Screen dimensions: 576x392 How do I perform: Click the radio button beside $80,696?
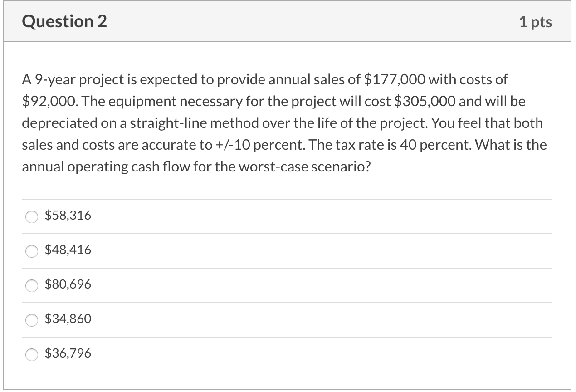(32, 286)
